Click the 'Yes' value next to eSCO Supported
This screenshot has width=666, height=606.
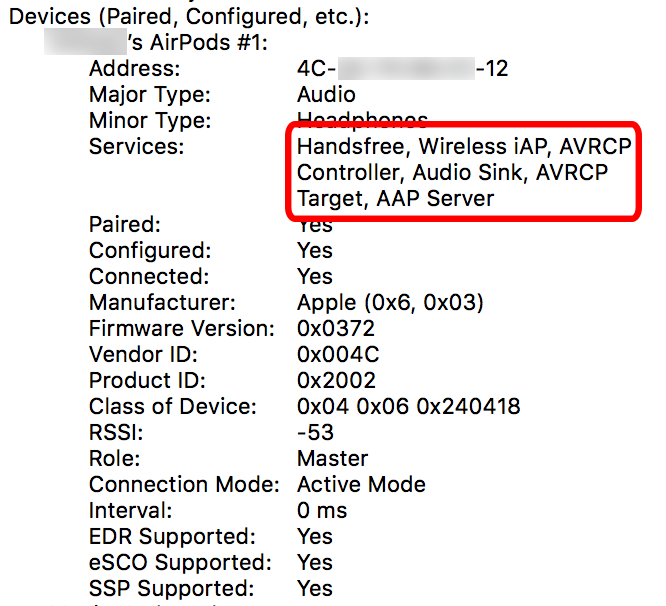coord(315,562)
